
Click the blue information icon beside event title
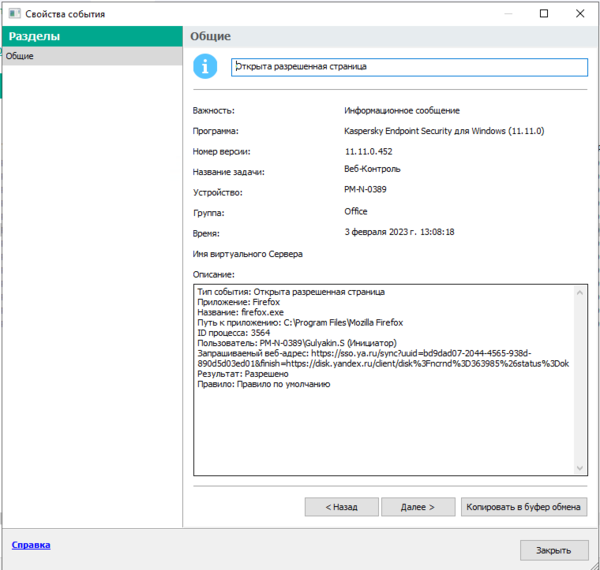click(x=206, y=67)
